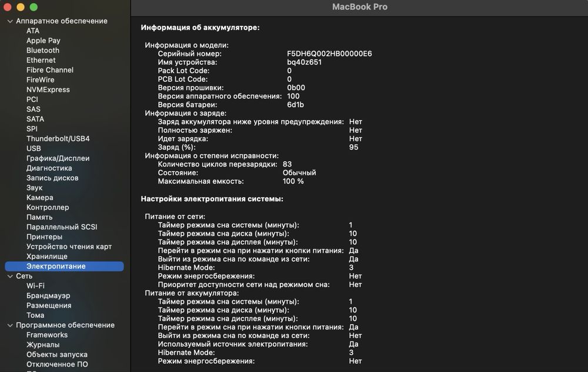The image size is (588, 372).
Task: Select USB in the sidebar
Action: pyautogui.click(x=34, y=148)
